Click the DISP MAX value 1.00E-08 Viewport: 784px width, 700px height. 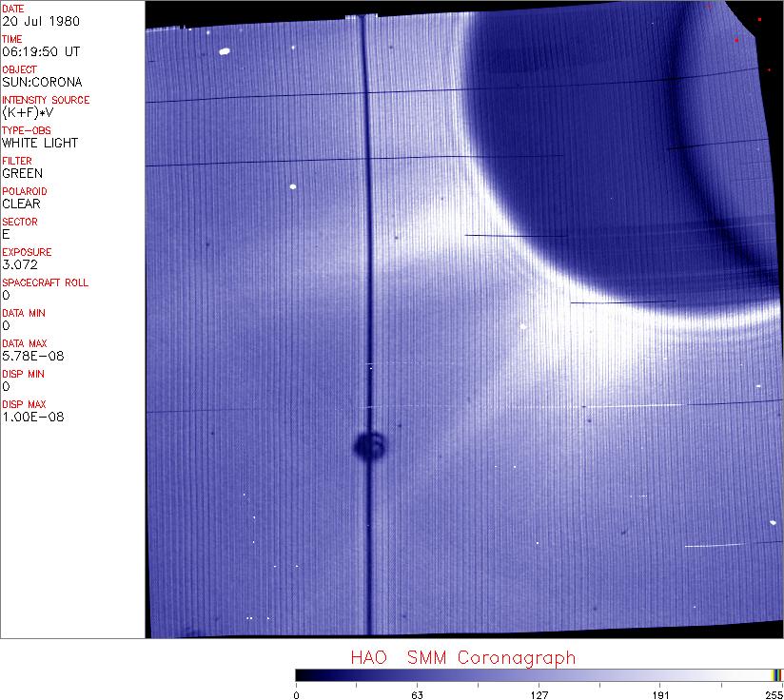click(27, 417)
